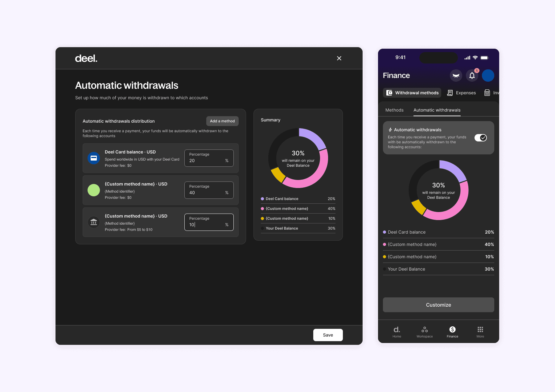The image size is (555, 392).
Task: Tap the 9:41 clock in the status bar
Action: [x=401, y=57]
